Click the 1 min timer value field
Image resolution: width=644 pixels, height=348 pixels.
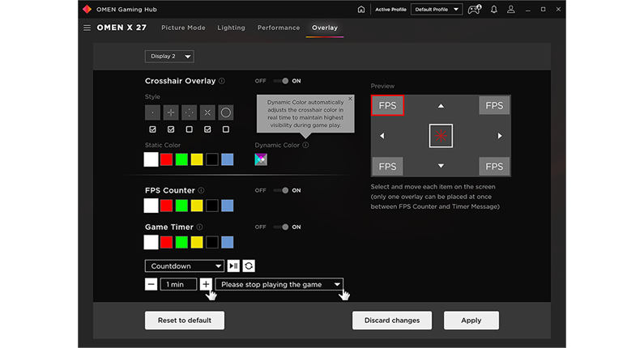pos(178,284)
